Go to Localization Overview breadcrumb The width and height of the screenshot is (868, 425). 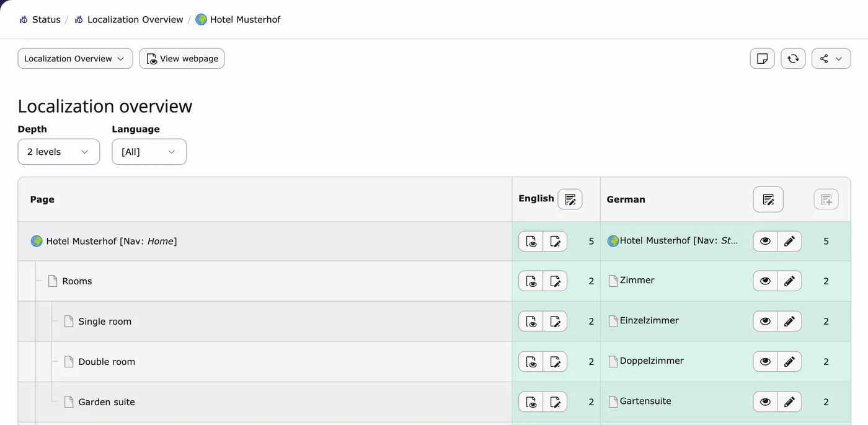(128, 20)
